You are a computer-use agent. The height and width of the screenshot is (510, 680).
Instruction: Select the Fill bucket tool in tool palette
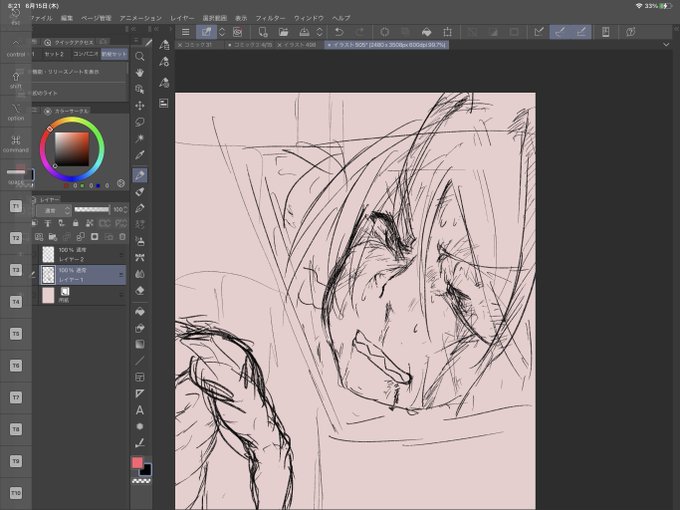click(x=140, y=311)
